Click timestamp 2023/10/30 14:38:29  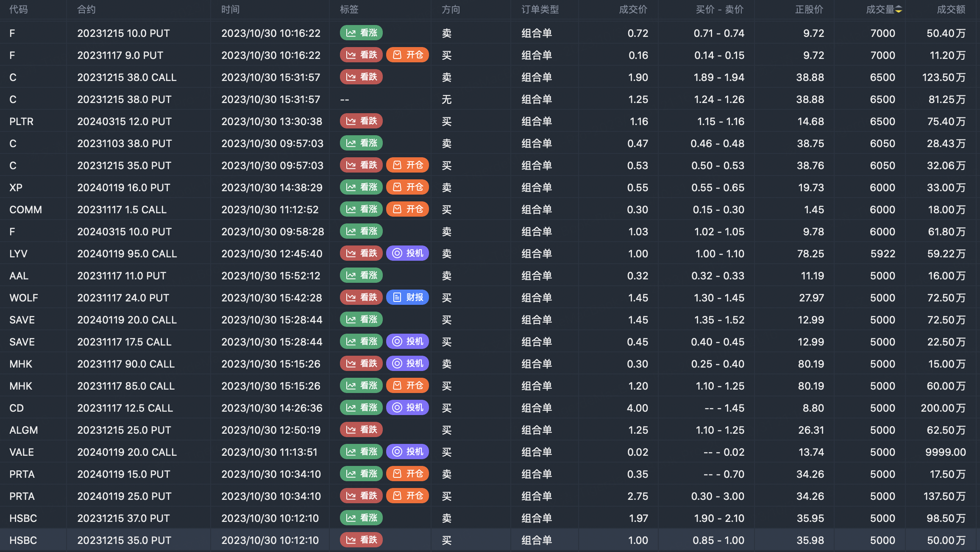coord(272,187)
